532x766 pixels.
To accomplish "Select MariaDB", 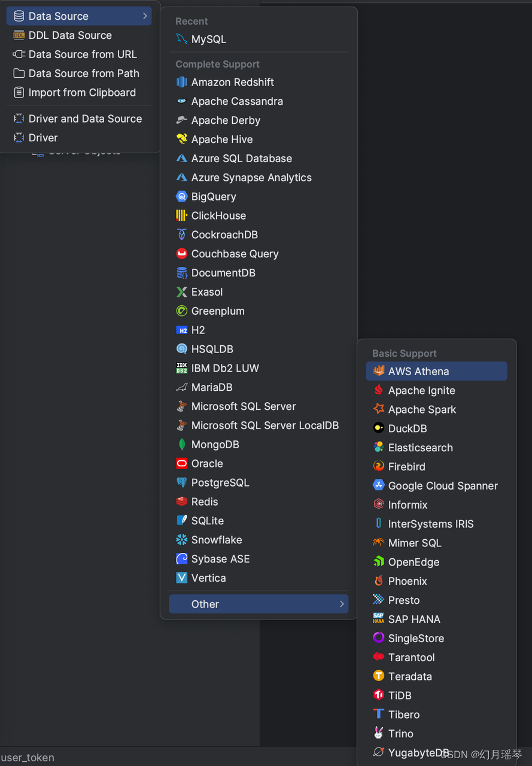I will click(x=259, y=387).
